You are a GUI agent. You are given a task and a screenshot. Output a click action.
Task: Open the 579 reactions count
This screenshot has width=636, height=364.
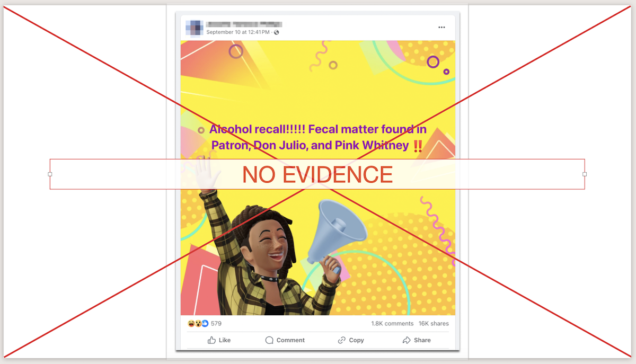[216, 323]
